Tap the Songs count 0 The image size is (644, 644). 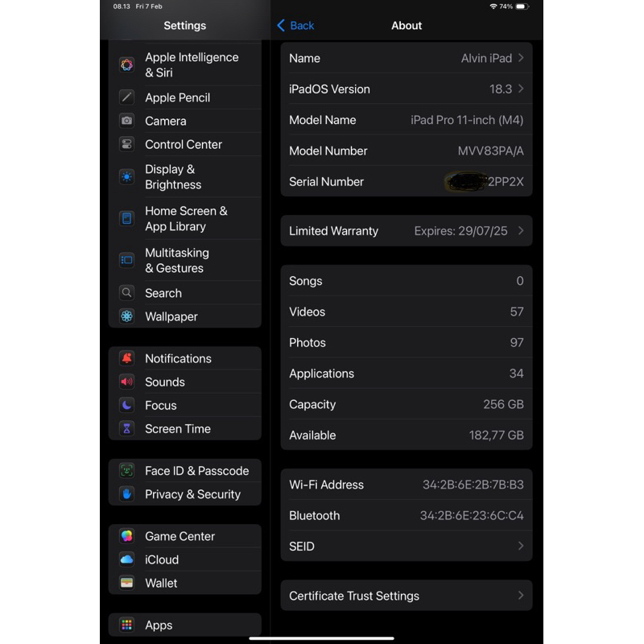pos(520,281)
